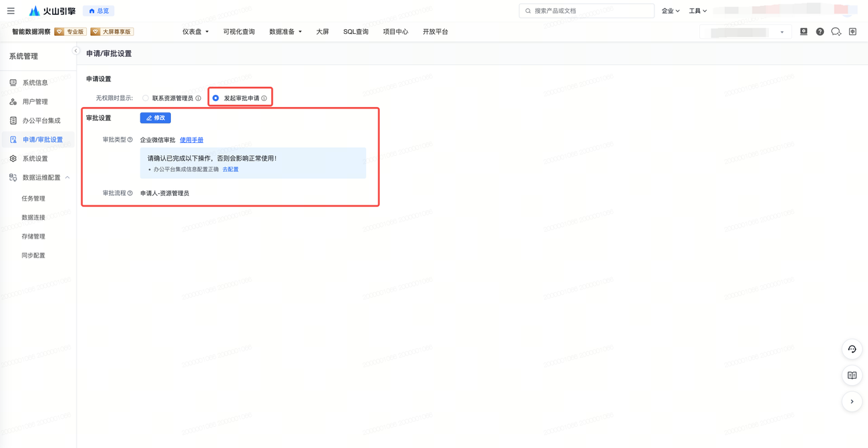Click the 用户管理 sidebar icon

[13, 102]
